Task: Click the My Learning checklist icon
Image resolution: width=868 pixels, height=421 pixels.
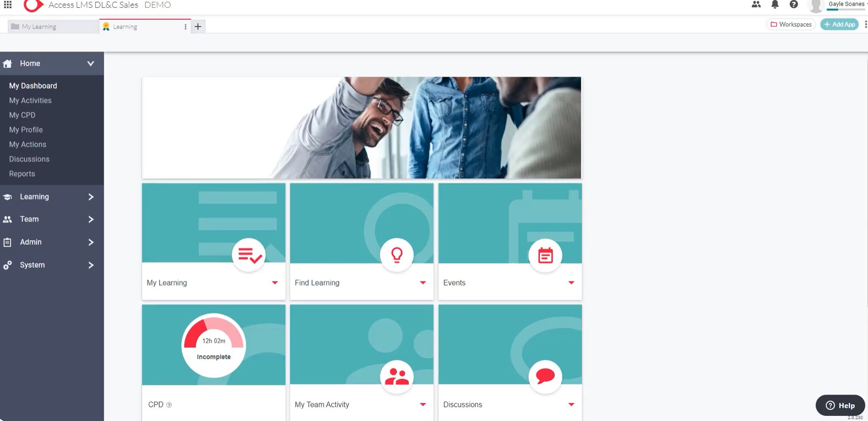Action: (x=249, y=255)
